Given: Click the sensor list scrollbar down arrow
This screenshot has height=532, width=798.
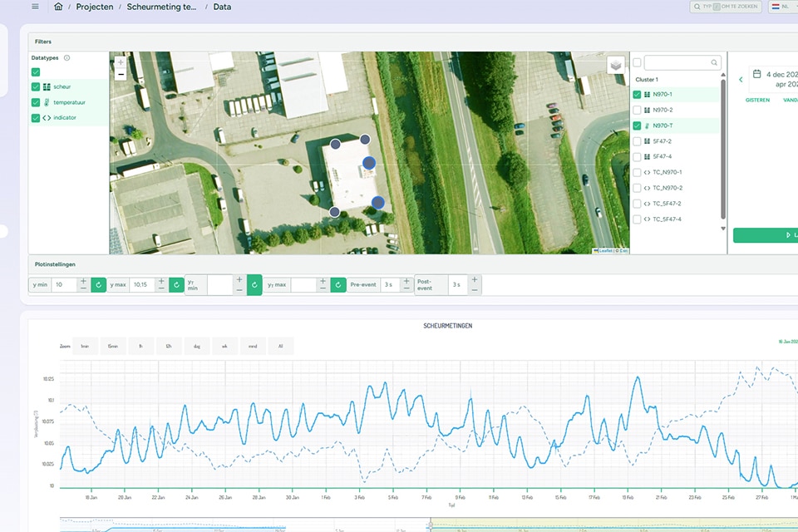Looking at the screenshot, I should pyautogui.click(x=723, y=229).
